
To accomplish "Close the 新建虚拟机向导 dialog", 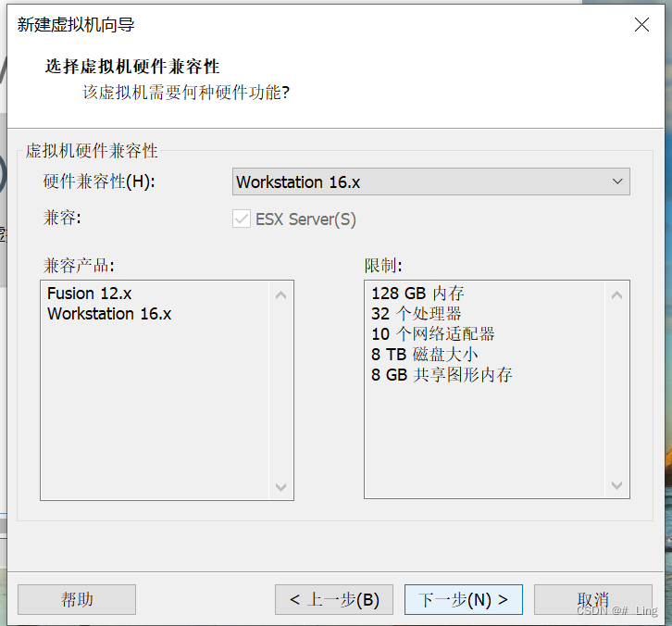I will tap(641, 25).
